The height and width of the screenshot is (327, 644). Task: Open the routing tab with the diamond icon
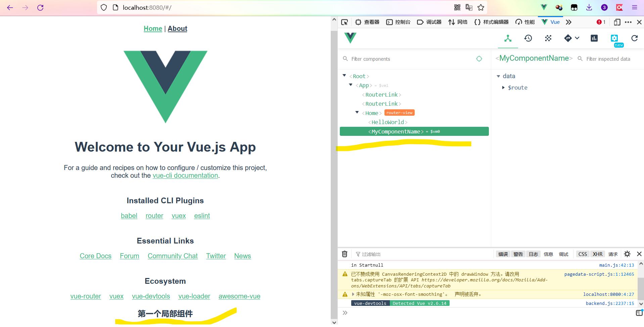568,38
